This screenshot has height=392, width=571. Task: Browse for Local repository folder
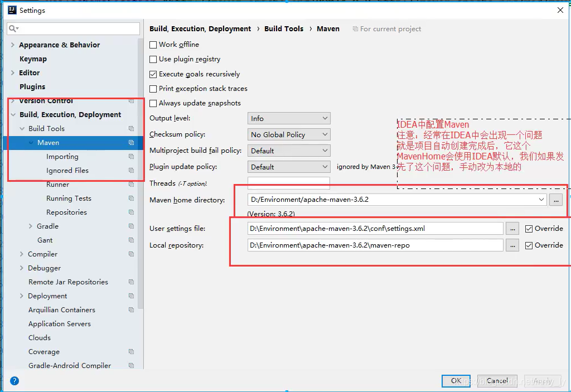tap(512, 245)
